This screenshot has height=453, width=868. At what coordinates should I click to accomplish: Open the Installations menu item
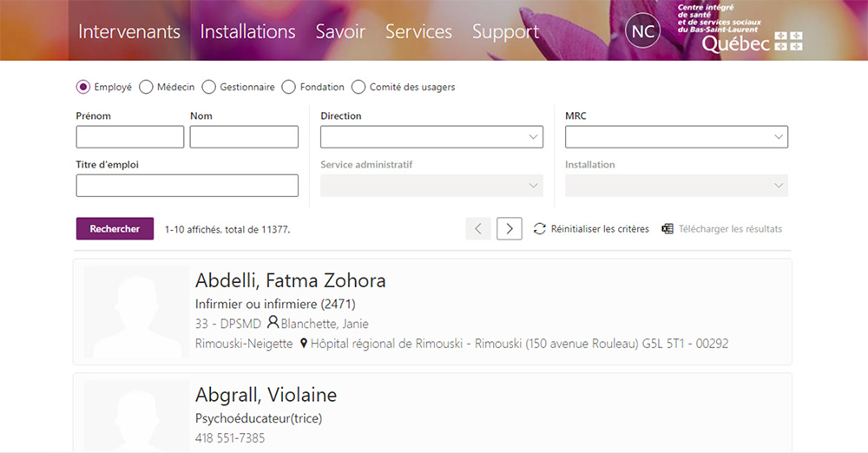point(247,31)
